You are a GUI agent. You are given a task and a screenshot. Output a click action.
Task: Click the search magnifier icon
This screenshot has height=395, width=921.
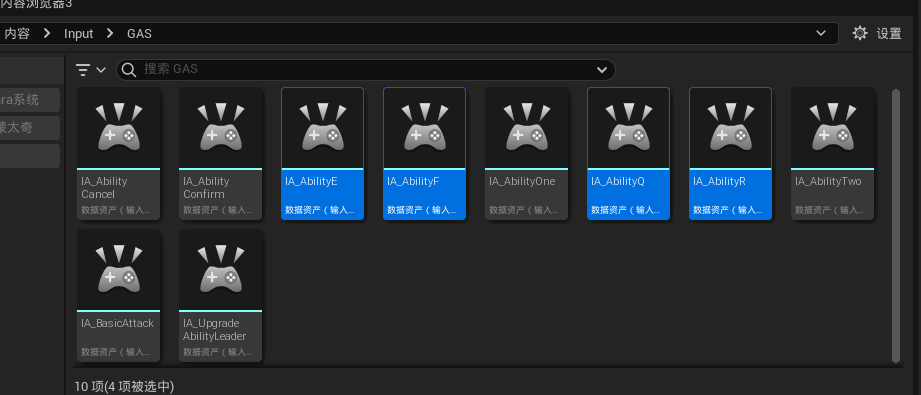[x=129, y=69]
